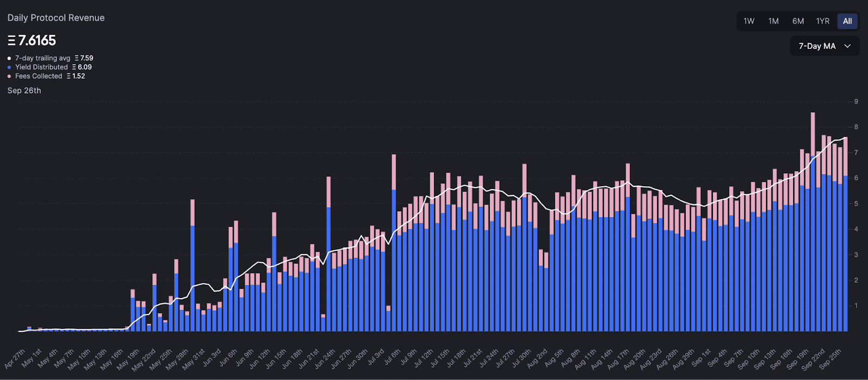Click the Apr 27th x-axis label

16,358
